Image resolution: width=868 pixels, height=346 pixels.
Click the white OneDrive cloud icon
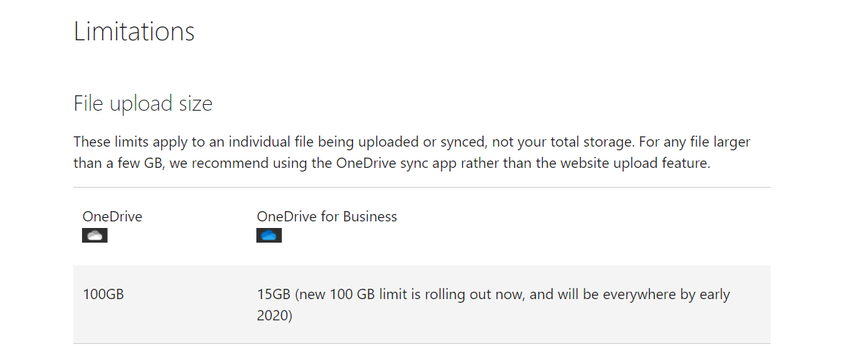coord(94,235)
